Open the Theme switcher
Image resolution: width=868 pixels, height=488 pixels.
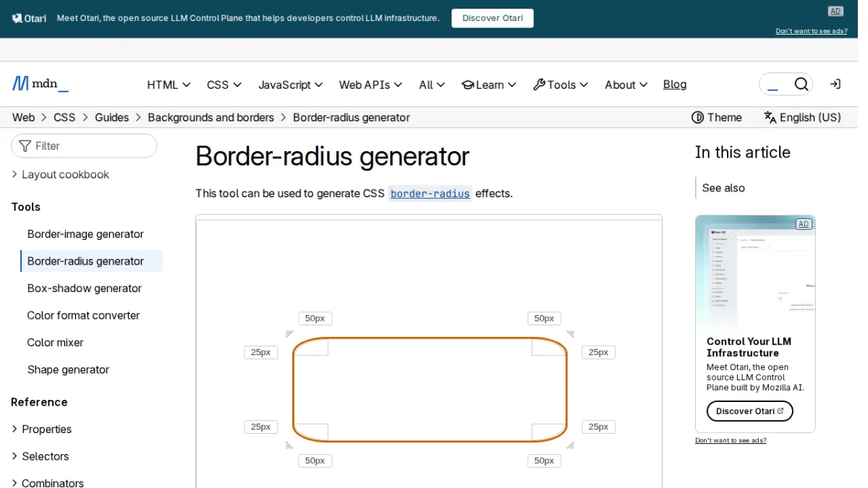tap(716, 117)
